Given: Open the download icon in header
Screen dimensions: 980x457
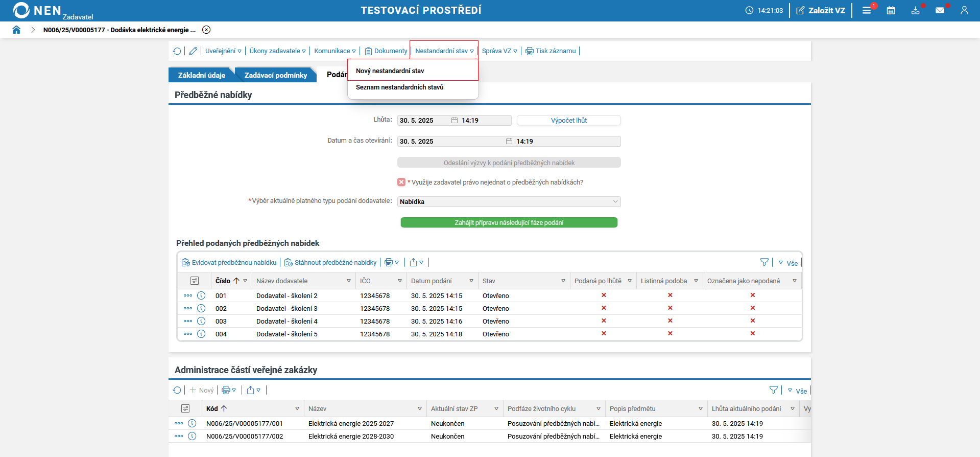Looking at the screenshot, I should point(915,10).
